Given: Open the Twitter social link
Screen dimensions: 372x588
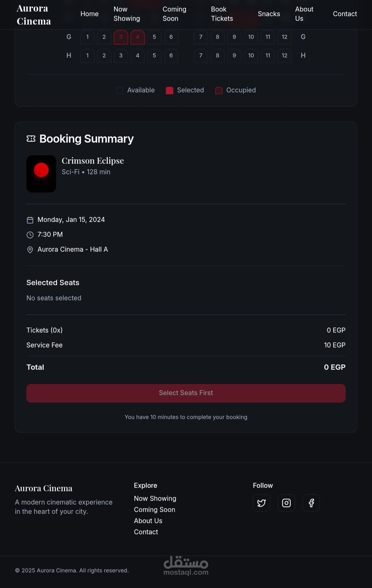Looking at the screenshot, I should tap(261, 503).
